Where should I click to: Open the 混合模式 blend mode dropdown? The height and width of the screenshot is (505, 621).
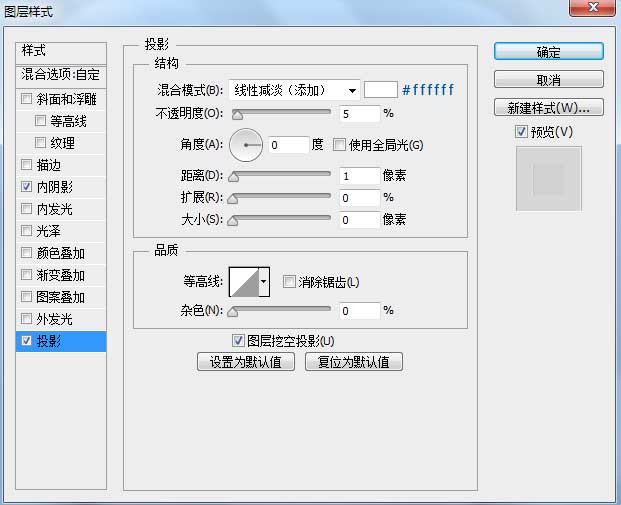(x=294, y=90)
